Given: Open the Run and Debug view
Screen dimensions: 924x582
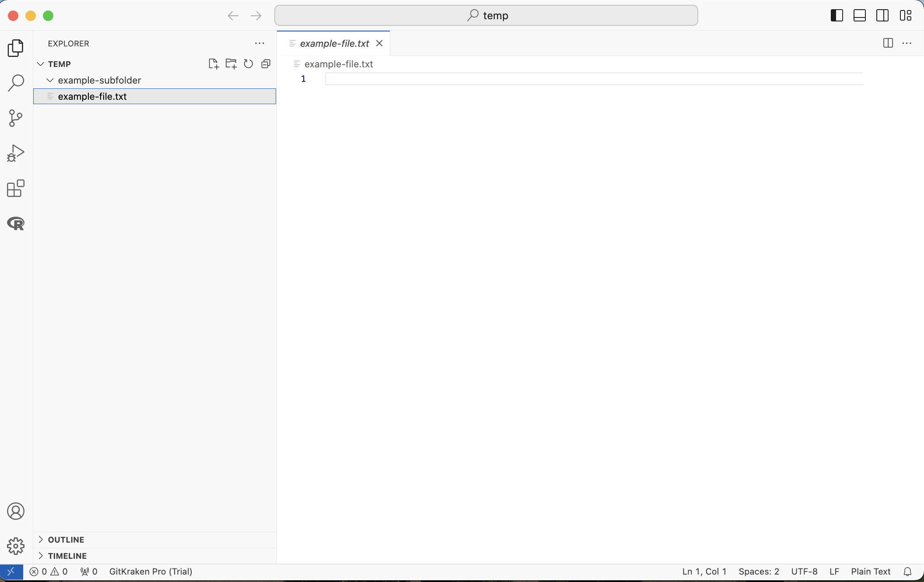Looking at the screenshot, I should 16,153.
